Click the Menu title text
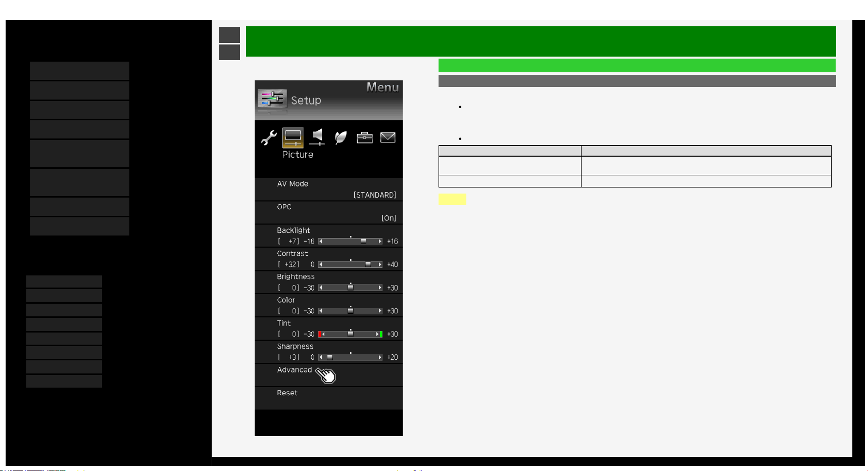This screenshot has width=868, height=471. 382,87
